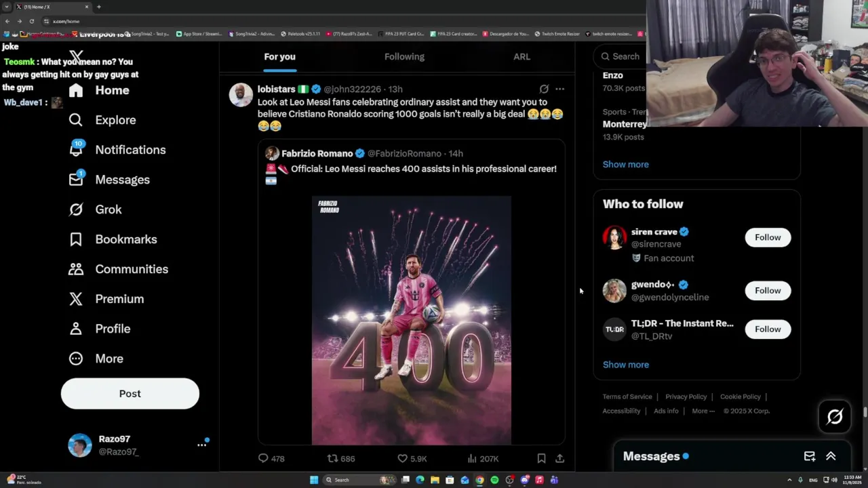Click Show more under trends
Image resolution: width=868 pixels, height=488 pixels.
[x=626, y=164]
